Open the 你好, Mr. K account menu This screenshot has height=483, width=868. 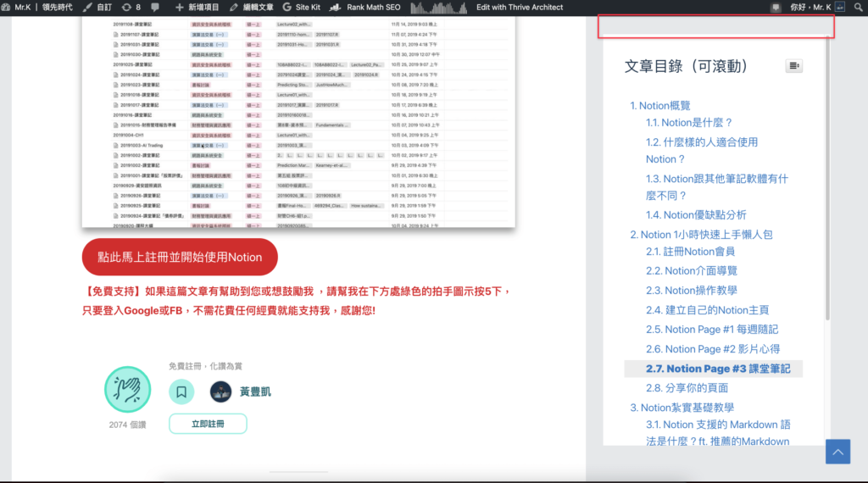pyautogui.click(x=817, y=7)
